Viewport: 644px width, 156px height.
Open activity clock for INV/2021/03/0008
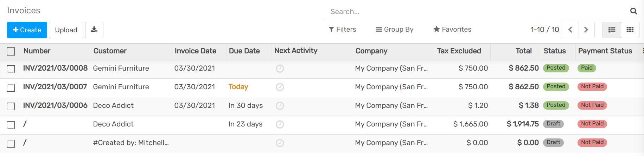[x=280, y=69]
